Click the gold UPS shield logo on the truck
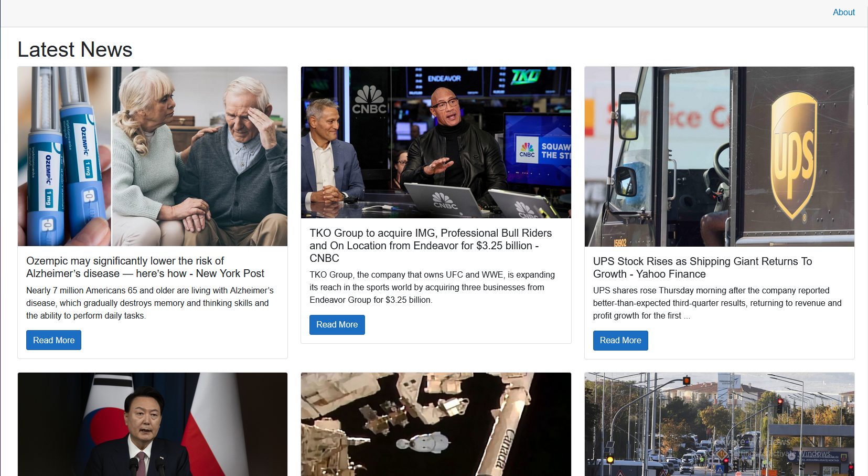Image resolution: width=868 pixels, height=476 pixels. click(794, 155)
